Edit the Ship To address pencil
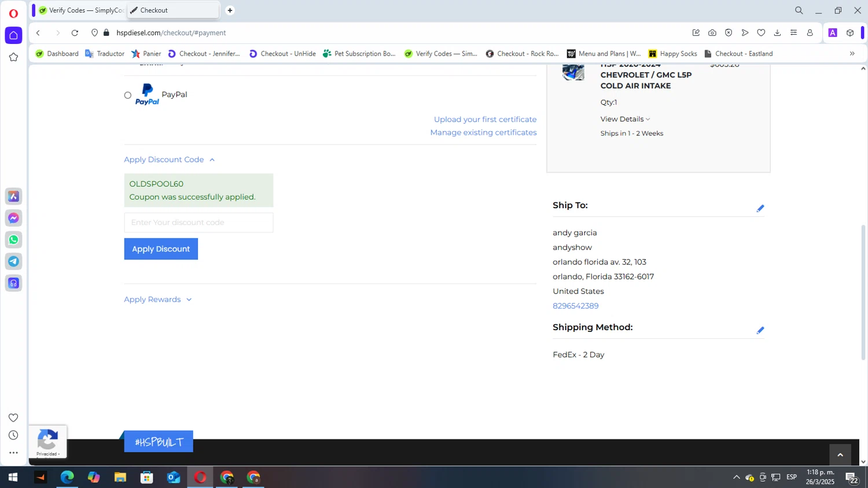 [x=760, y=208]
